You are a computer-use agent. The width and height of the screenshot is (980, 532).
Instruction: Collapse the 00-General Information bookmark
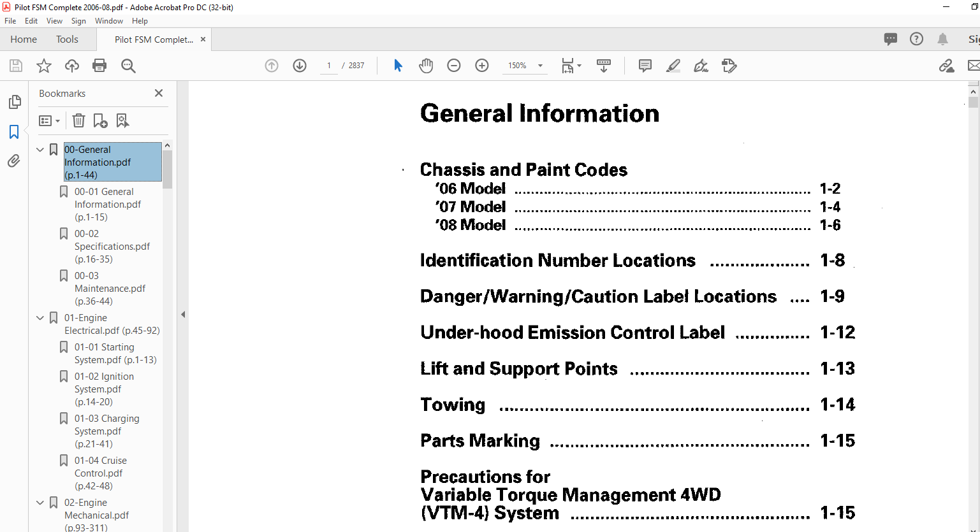point(40,150)
